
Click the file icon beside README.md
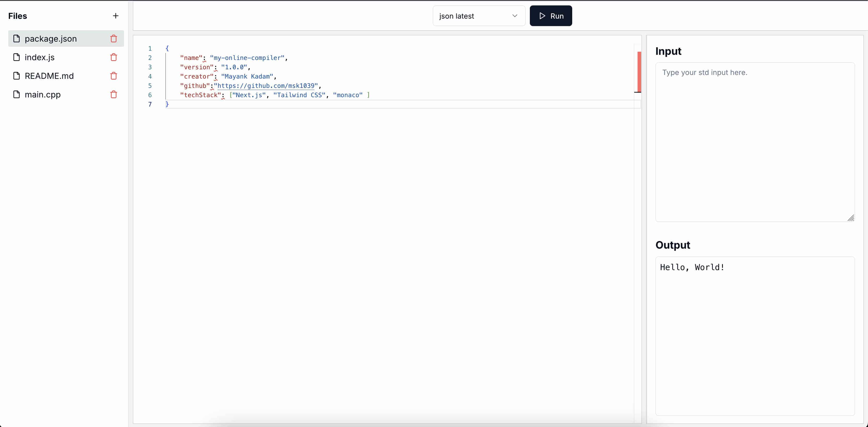point(17,75)
